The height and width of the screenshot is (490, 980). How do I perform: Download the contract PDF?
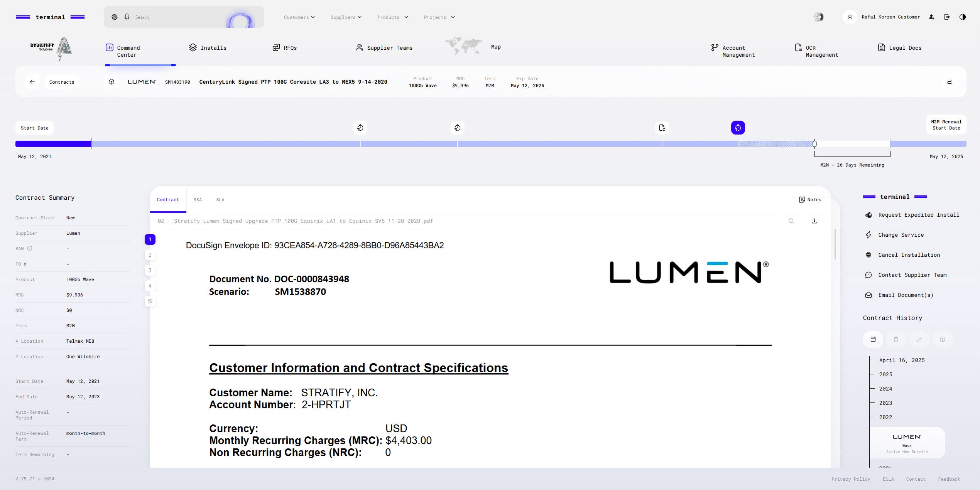coord(814,221)
